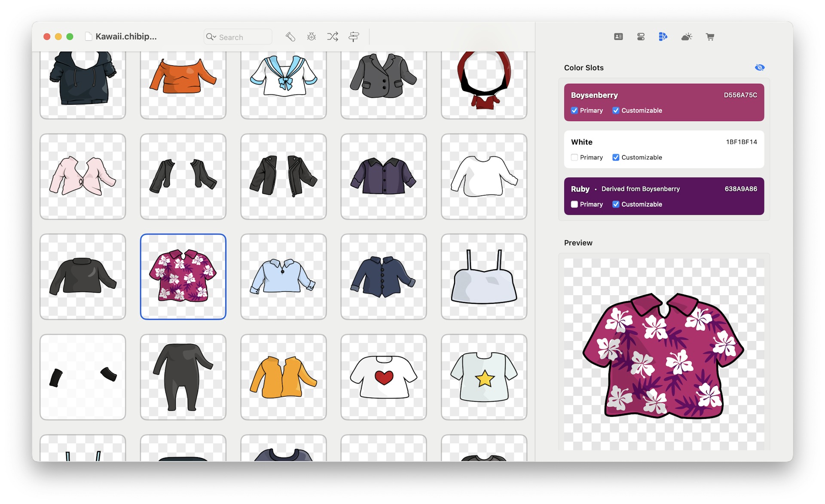Select the bug debug icon in toolbar

pyautogui.click(x=311, y=37)
